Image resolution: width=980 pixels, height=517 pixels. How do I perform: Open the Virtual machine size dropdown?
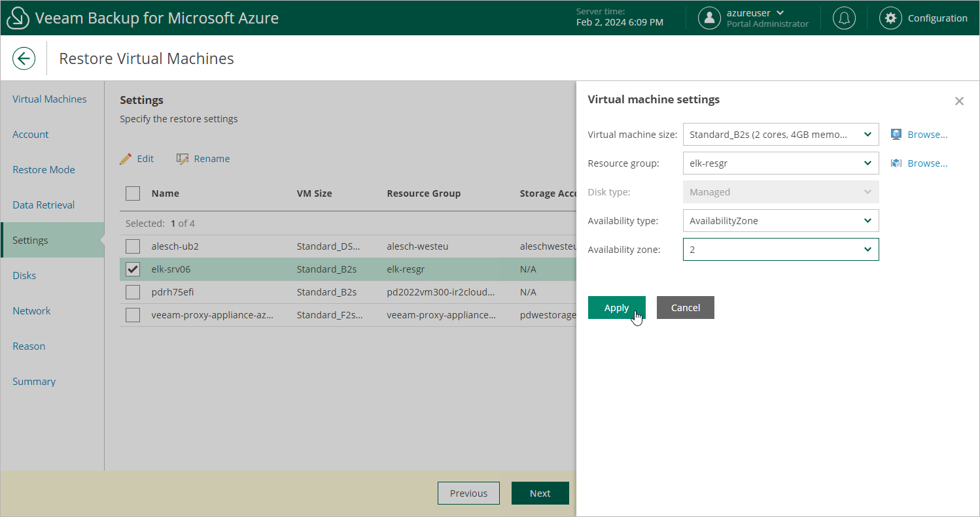pos(780,135)
